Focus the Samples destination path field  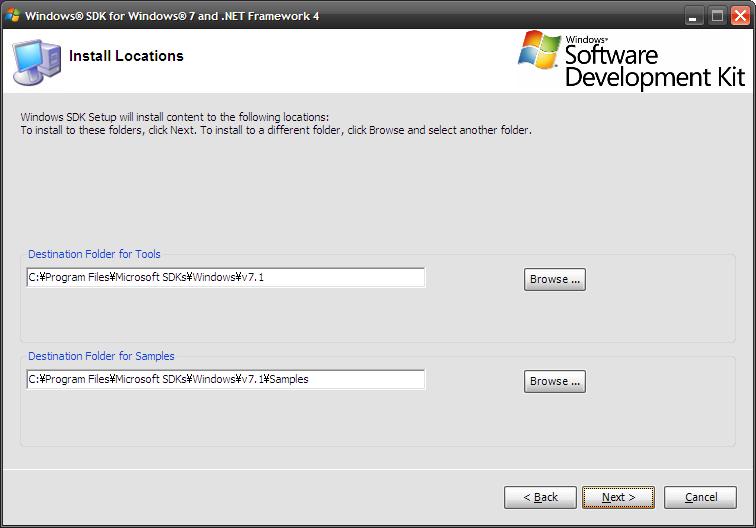point(226,379)
